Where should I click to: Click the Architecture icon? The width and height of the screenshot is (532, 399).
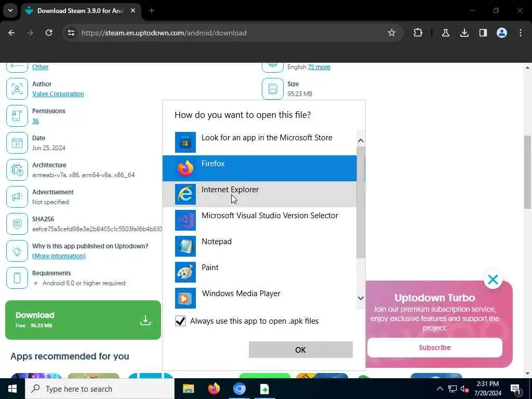tap(17, 170)
